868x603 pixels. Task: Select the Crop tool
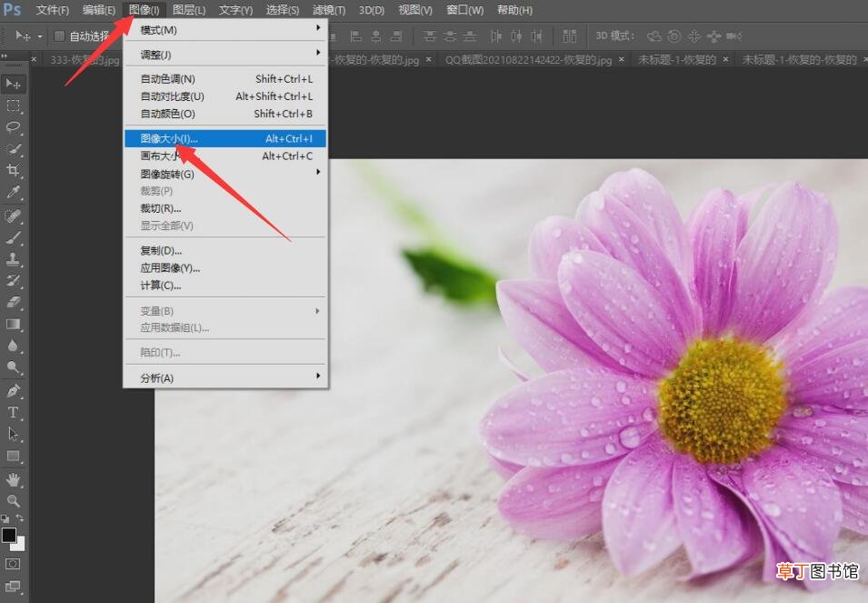pos(14,170)
